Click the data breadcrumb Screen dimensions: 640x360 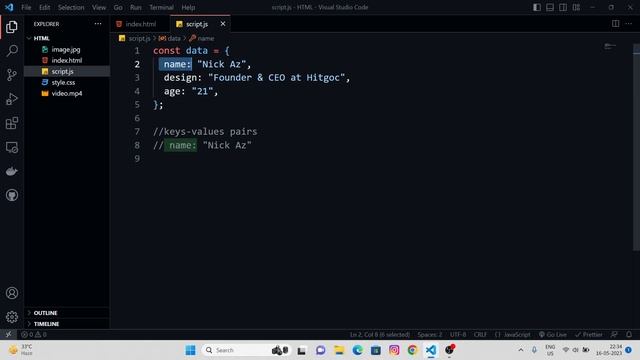[170, 38]
